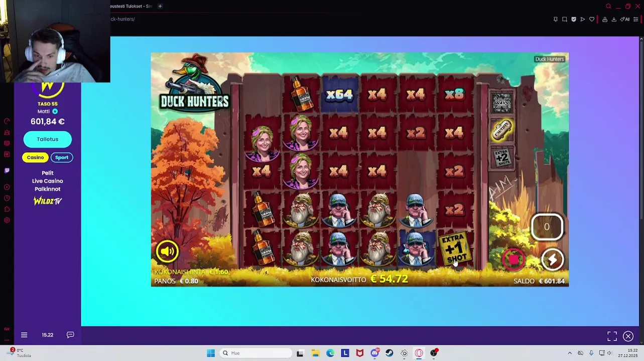Expand the system tray hidden icons chevron

pos(570,353)
